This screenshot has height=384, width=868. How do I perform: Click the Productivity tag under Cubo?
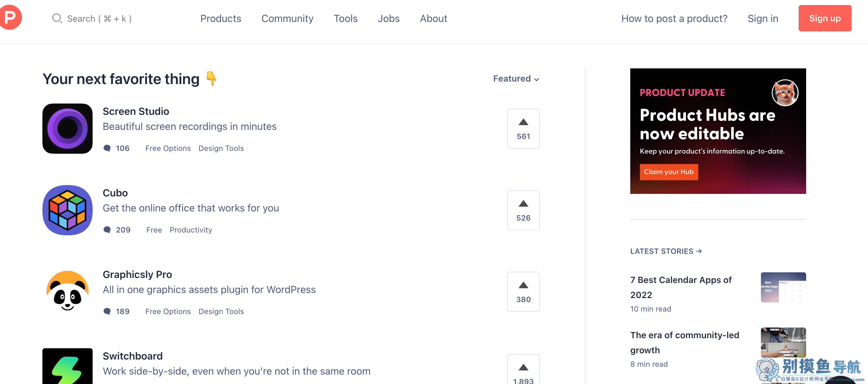pyautogui.click(x=191, y=230)
